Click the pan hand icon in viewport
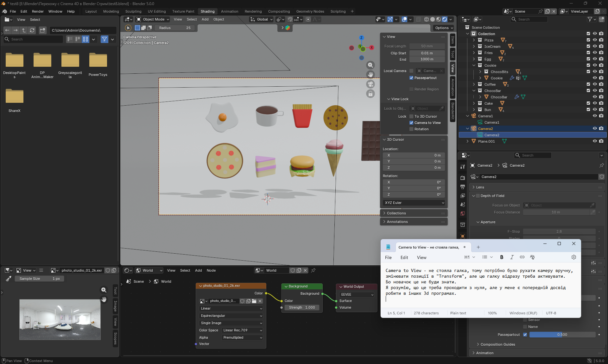The image size is (608, 364). 370,75
